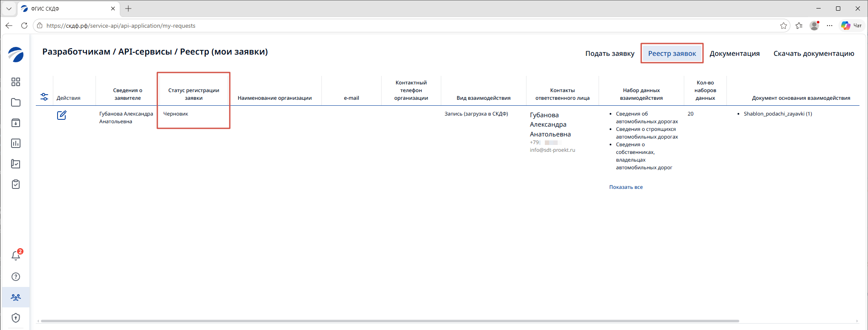Close the ФГИС СКДФ tab
The width and height of the screenshot is (868, 330).
coord(113,9)
